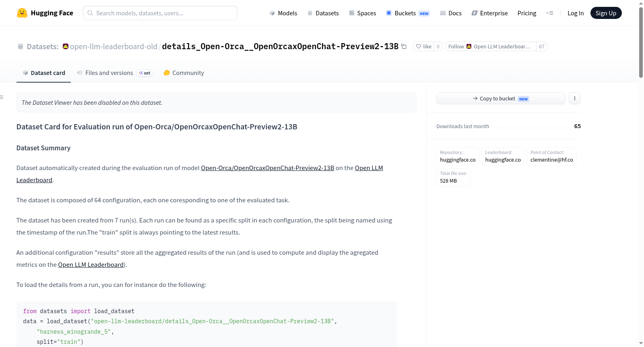
Task: Open the Models page via cube icon
Action: tap(272, 13)
